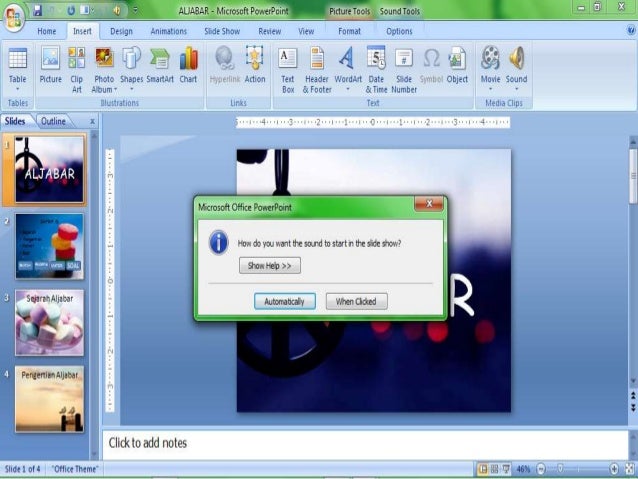Click the Zoom Out minus button
Image resolution: width=638 pixels, height=479 pixels.
541,469
